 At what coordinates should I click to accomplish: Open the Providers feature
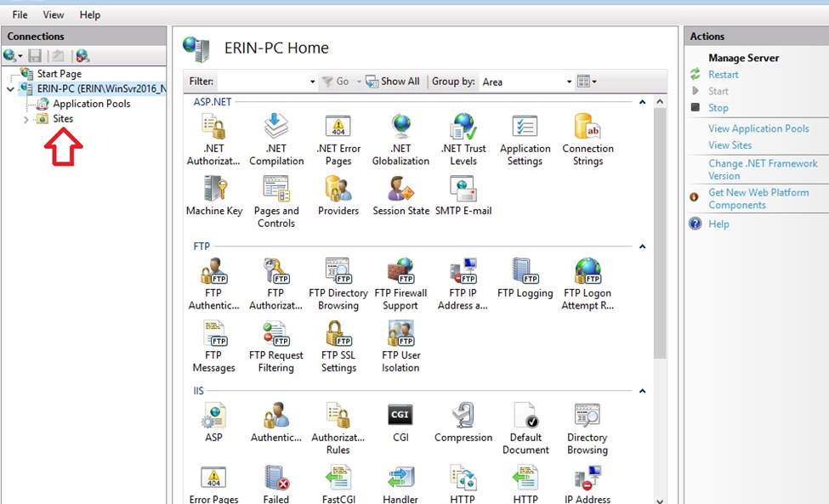coord(338,195)
